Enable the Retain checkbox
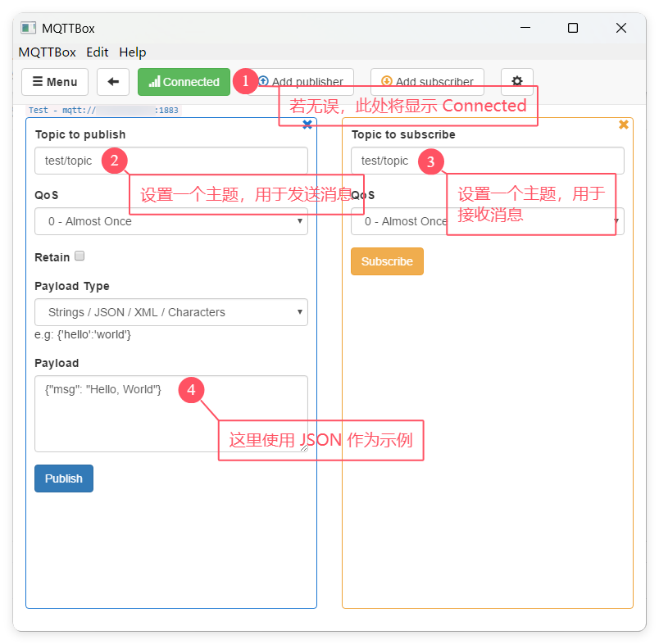Image resolution: width=659 pixels, height=644 pixels. (x=80, y=256)
